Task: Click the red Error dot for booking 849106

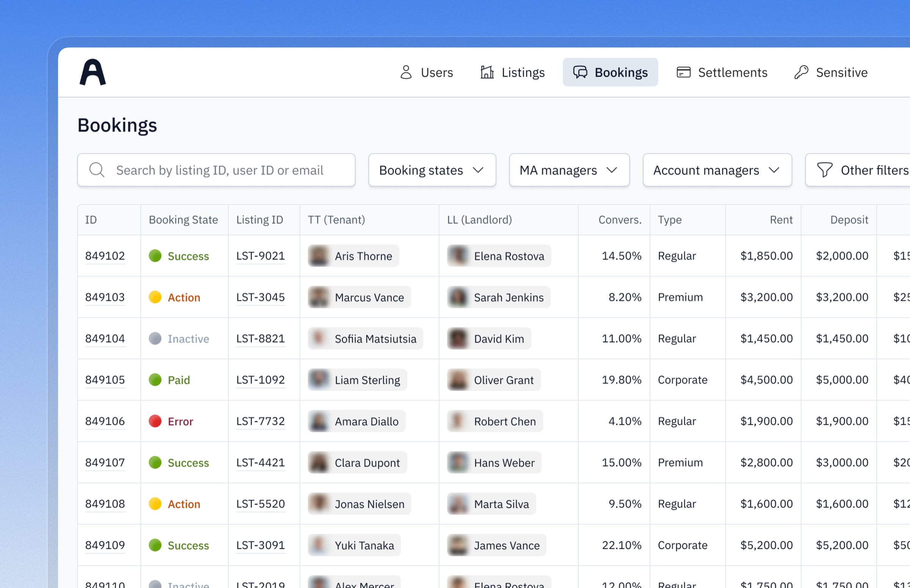Action: [155, 421]
